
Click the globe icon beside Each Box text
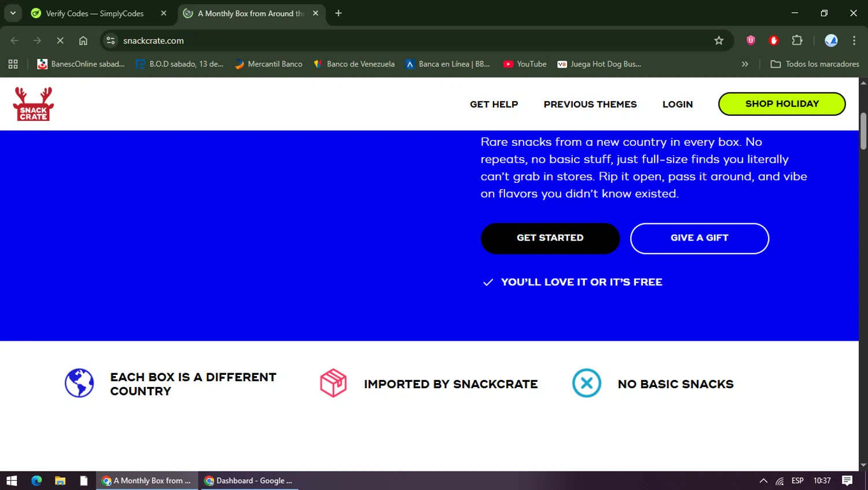point(79,383)
